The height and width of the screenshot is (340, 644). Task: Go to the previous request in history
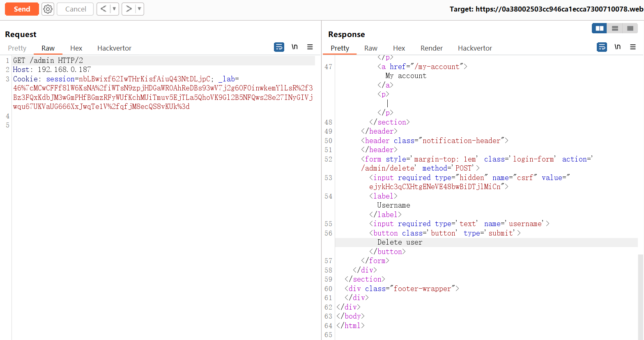pos(103,9)
